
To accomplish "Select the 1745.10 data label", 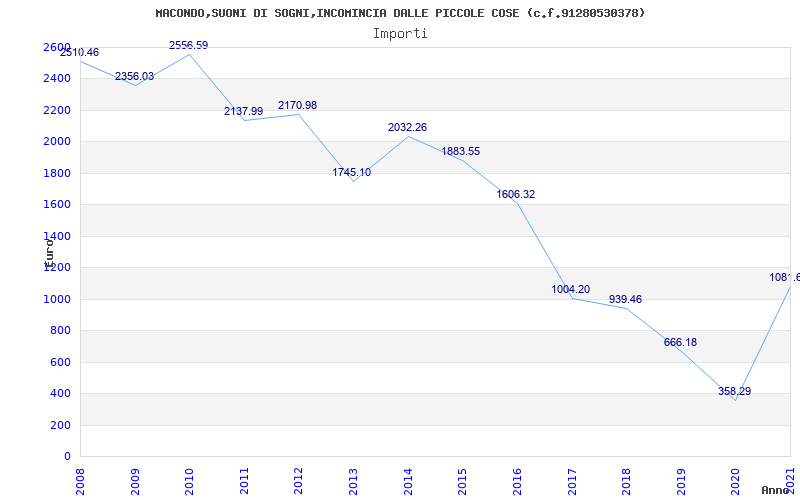I will pos(352,172).
